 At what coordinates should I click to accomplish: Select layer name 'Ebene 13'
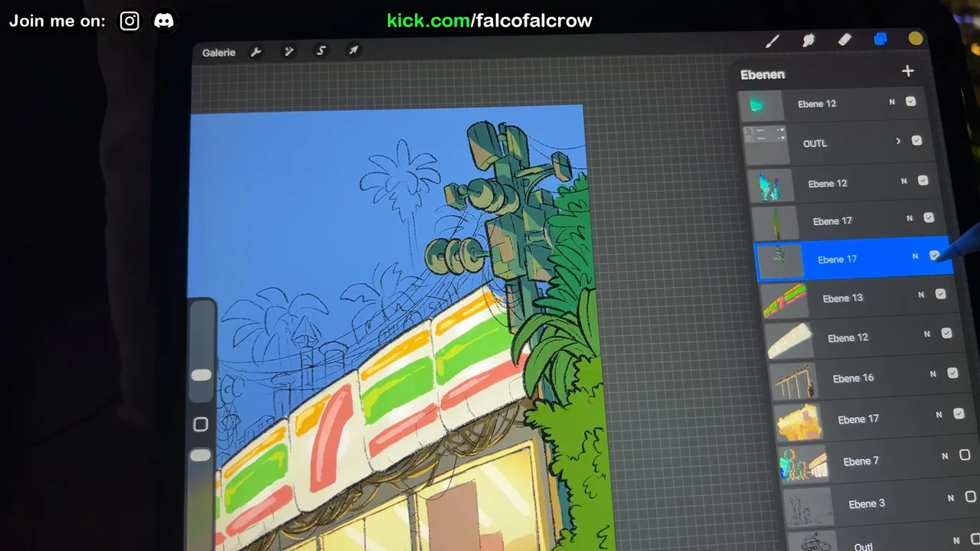(843, 298)
